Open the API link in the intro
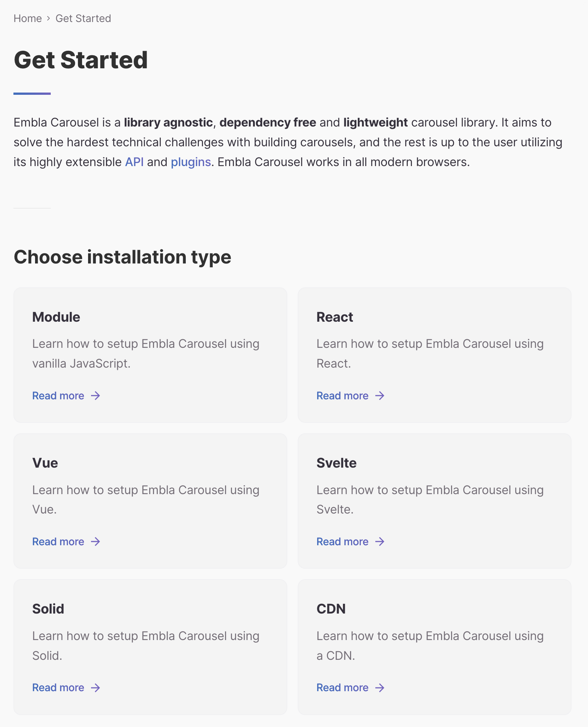The image size is (588, 727). tap(134, 162)
